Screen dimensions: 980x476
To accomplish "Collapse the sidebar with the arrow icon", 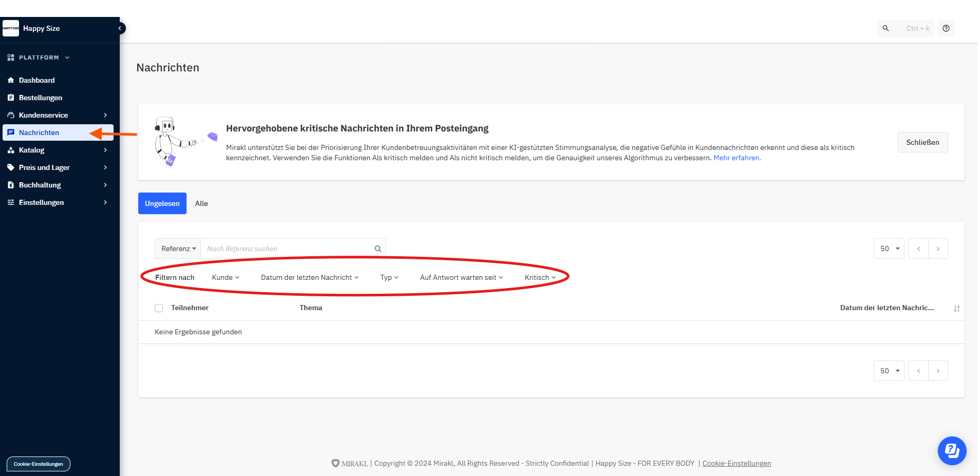I will point(120,28).
